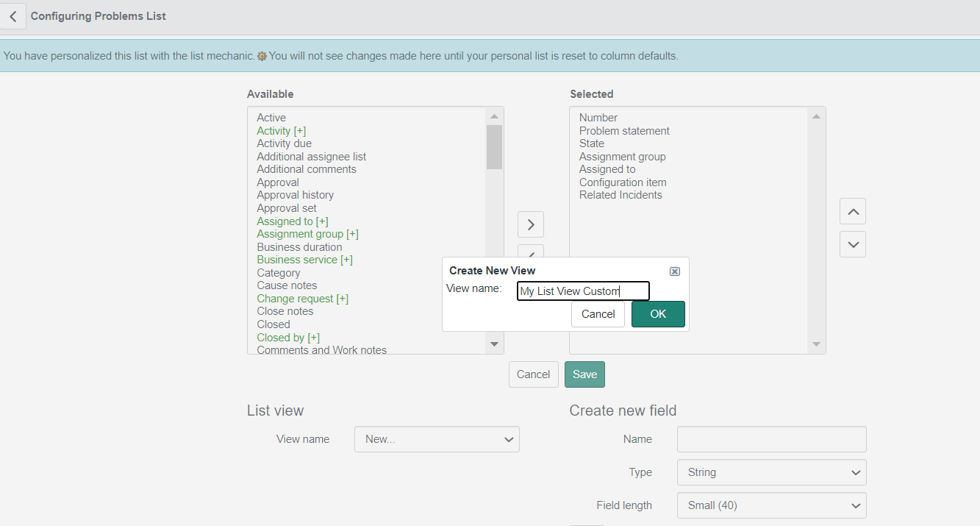Screen dimensions: 980x526
Task: Click the list mechanic gear icon
Action: (x=262, y=55)
